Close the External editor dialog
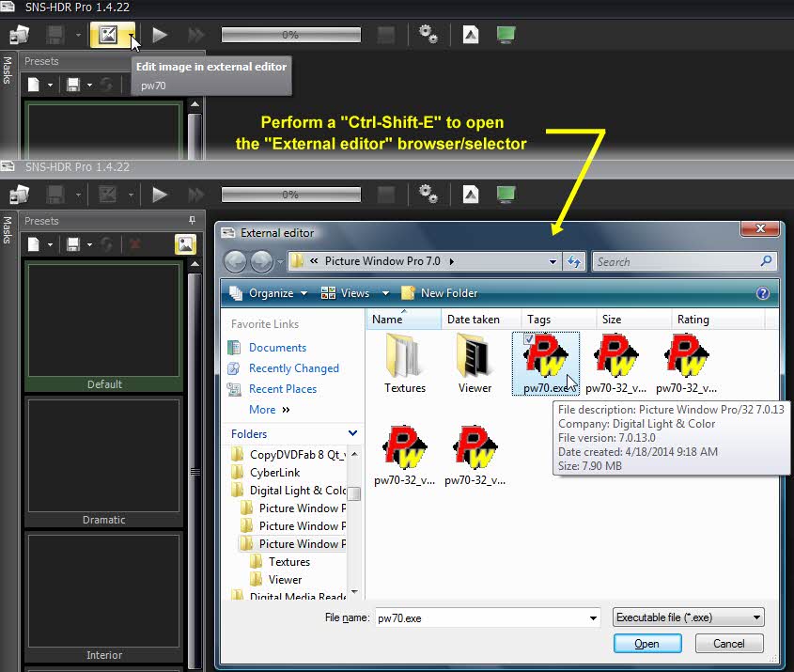 759,228
